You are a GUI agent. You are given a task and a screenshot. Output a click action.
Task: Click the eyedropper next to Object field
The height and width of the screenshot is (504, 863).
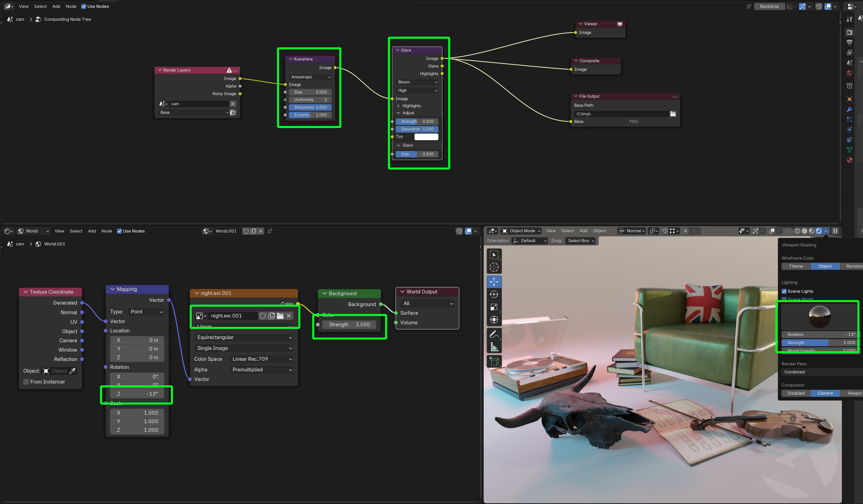tap(72, 371)
